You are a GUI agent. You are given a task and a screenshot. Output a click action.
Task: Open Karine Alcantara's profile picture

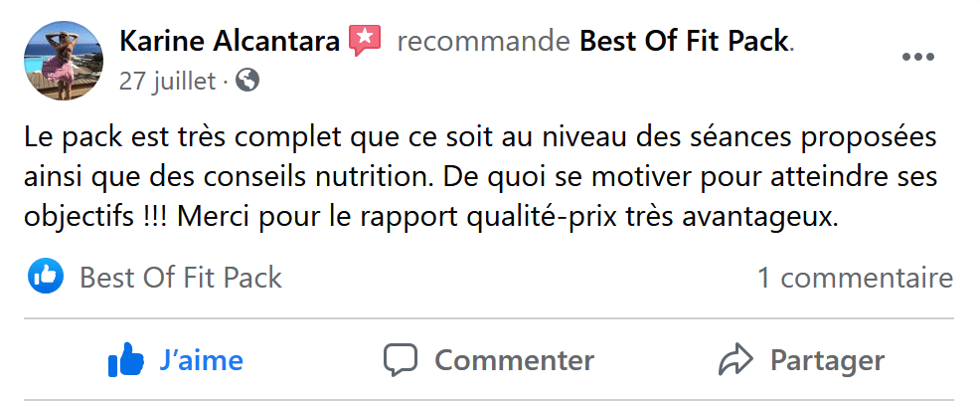click(x=63, y=61)
